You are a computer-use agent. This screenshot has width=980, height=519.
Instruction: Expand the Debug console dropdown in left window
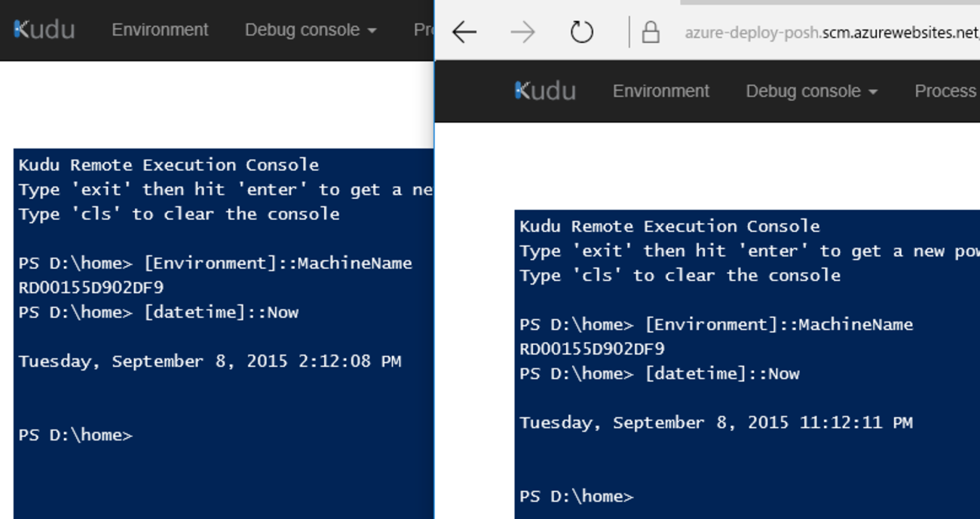click(310, 30)
